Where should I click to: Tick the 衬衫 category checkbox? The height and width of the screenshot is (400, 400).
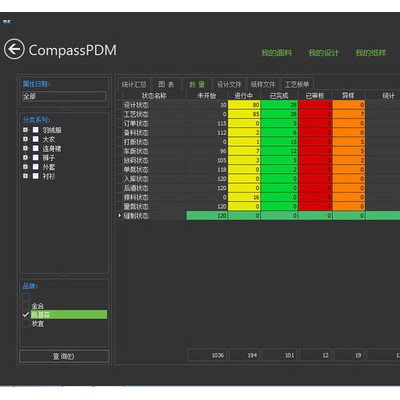click(36, 176)
